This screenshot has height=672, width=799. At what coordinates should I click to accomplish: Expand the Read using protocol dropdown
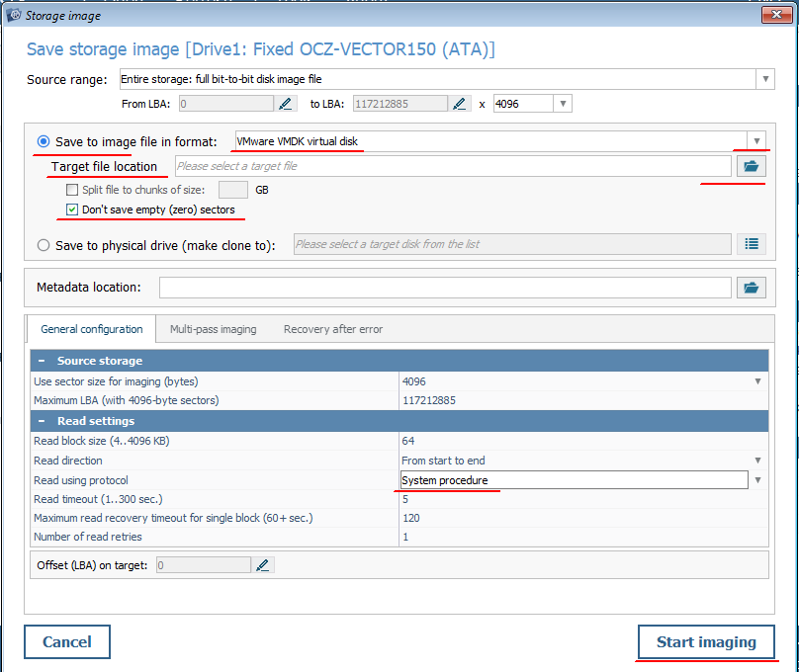(x=758, y=480)
